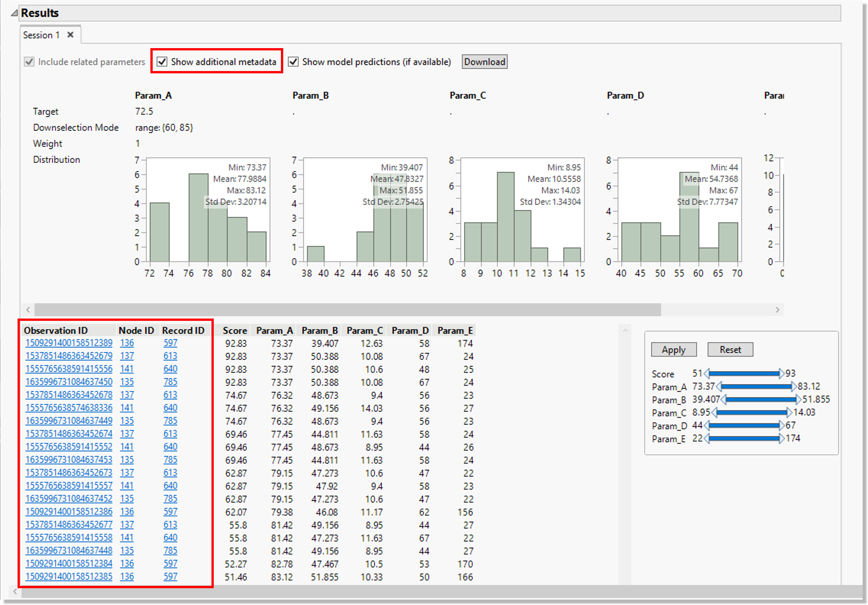Image resolution: width=868 pixels, height=605 pixels.
Task: Click Param_D range slider right handle
Action: (x=782, y=425)
